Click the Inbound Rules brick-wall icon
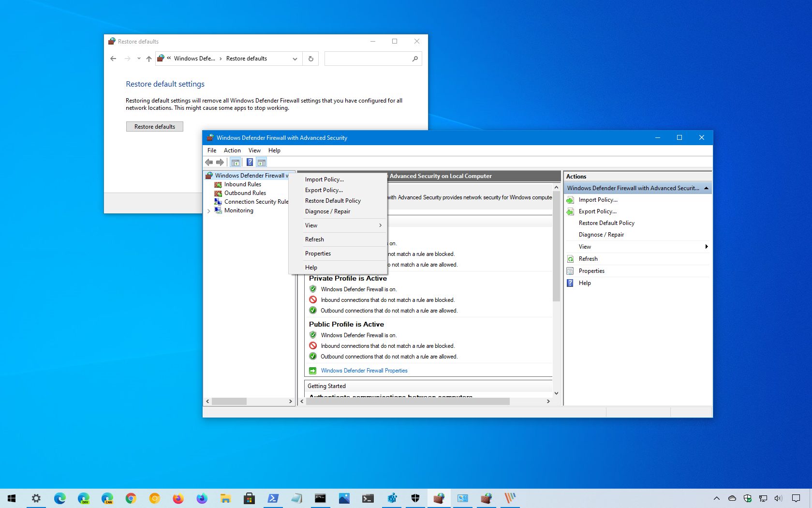812x508 pixels. (x=218, y=184)
